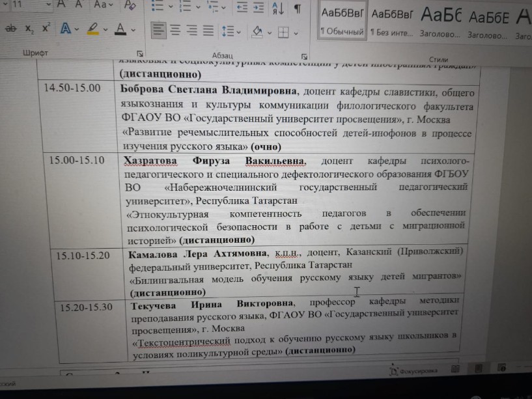Sort the selected text alphabetically
Viewport: 532px width, 399px height.
279,7
